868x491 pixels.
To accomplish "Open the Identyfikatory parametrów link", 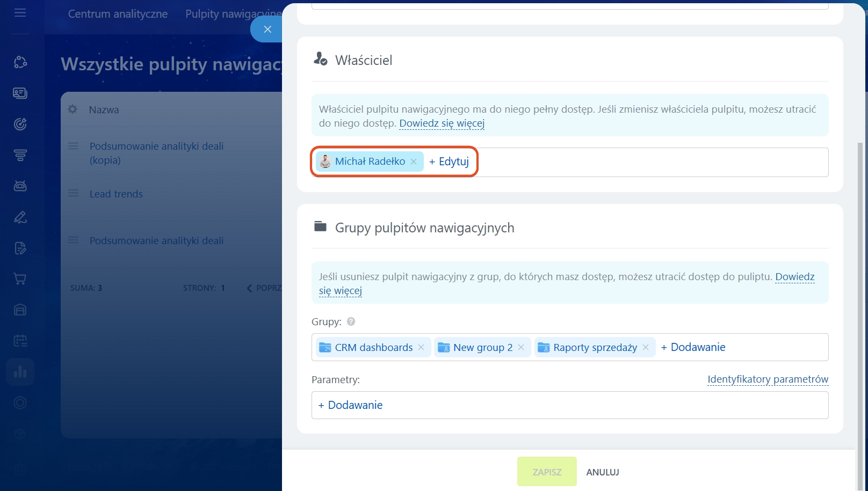I will [768, 379].
